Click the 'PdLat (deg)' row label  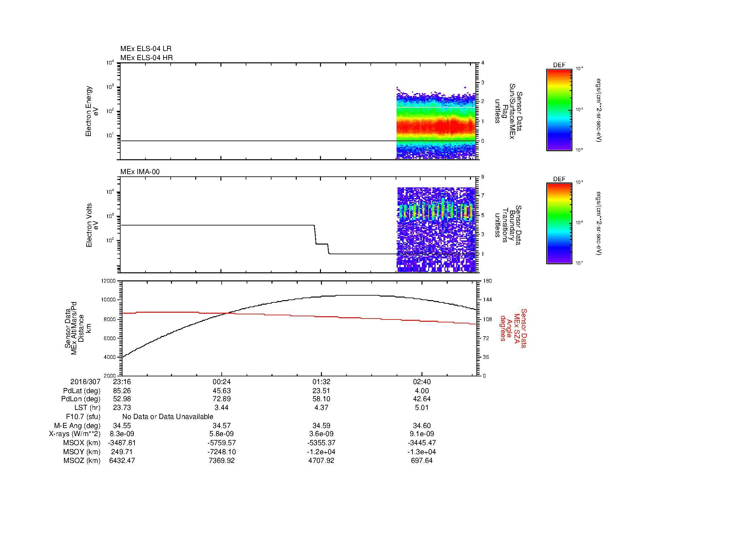pyautogui.click(x=82, y=391)
